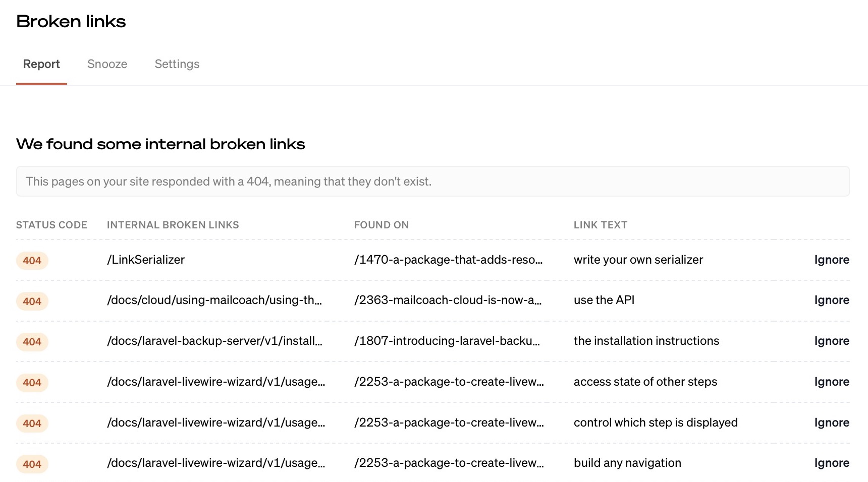Ignore the 'build any navigation' link
This screenshot has width=868, height=482.
(x=832, y=463)
